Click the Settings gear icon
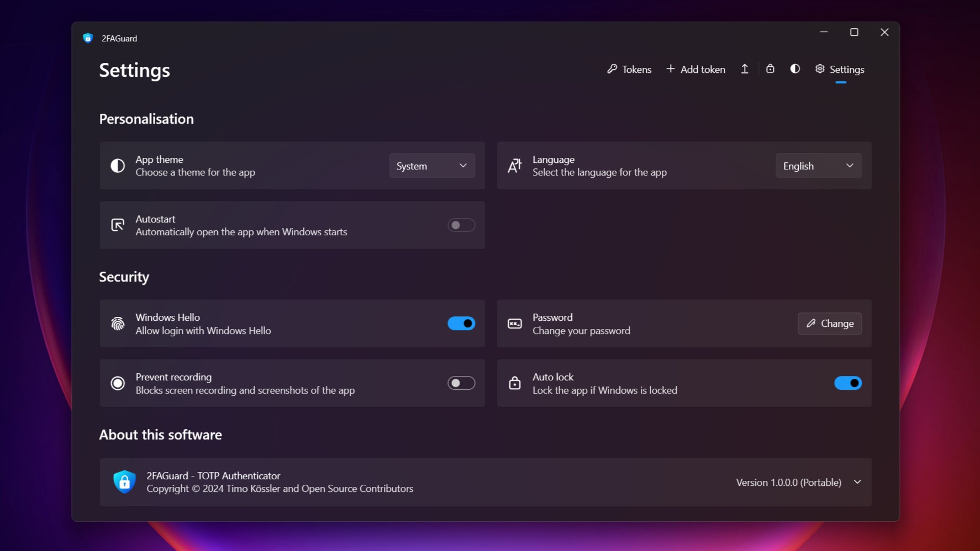The width and height of the screenshot is (980, 551). (819, 68)
